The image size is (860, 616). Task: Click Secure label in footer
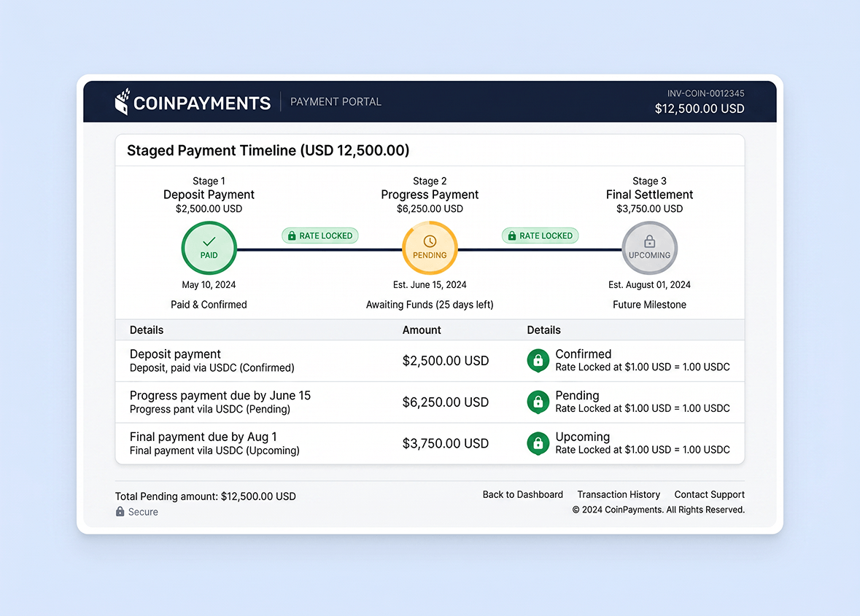(143, 512)
